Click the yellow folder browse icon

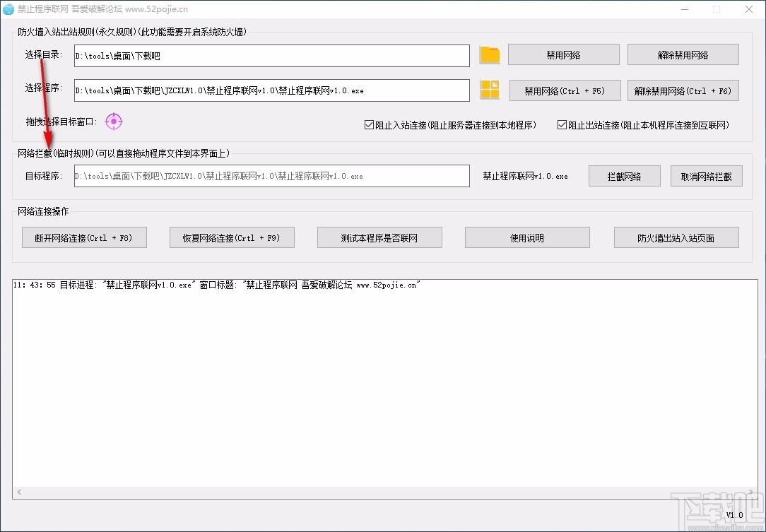coord(490,55)
